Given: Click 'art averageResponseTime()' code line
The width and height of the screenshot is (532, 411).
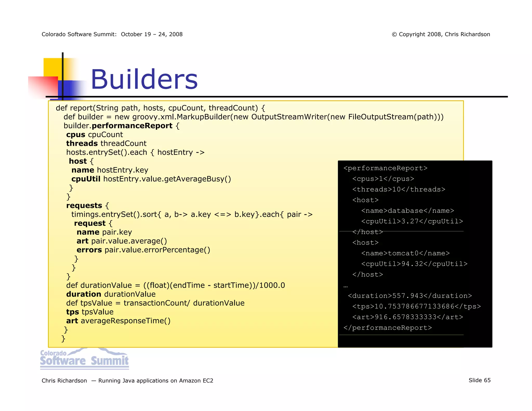Looking at the screenshot, I should pos(118,321).
